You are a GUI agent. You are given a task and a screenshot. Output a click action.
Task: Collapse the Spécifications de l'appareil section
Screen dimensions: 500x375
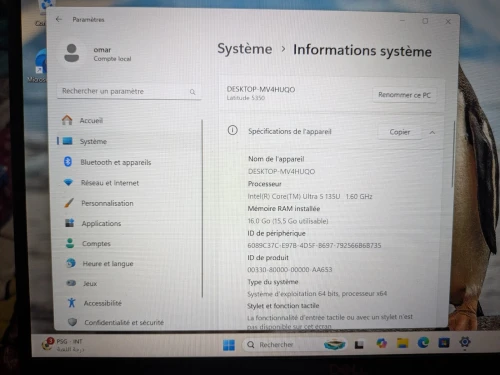tap(432, 133)
